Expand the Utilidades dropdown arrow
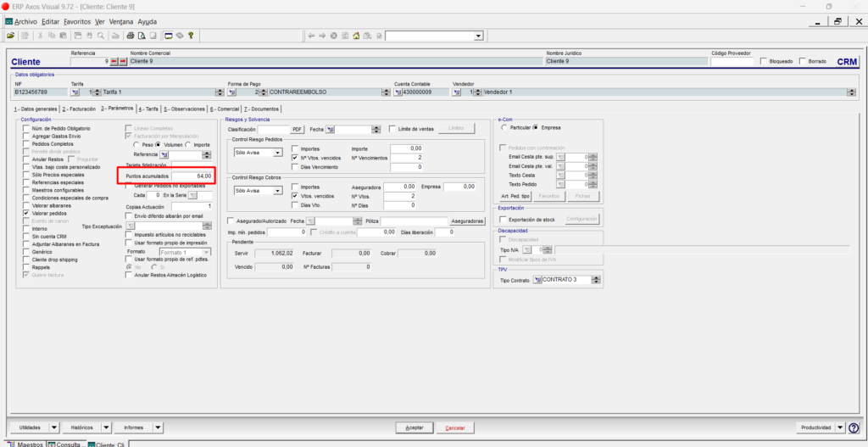The height and width of the screenshot is (447, 868). click(53, 427)
